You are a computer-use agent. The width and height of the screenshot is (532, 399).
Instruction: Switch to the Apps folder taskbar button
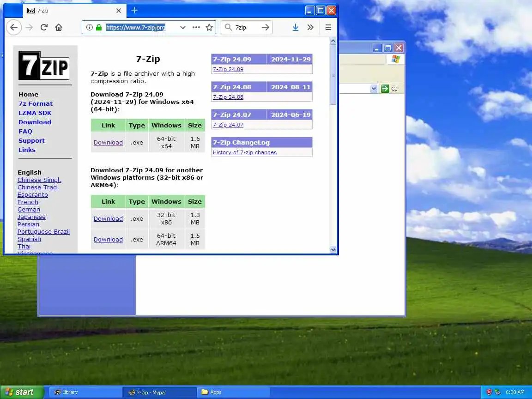point(233,392)
